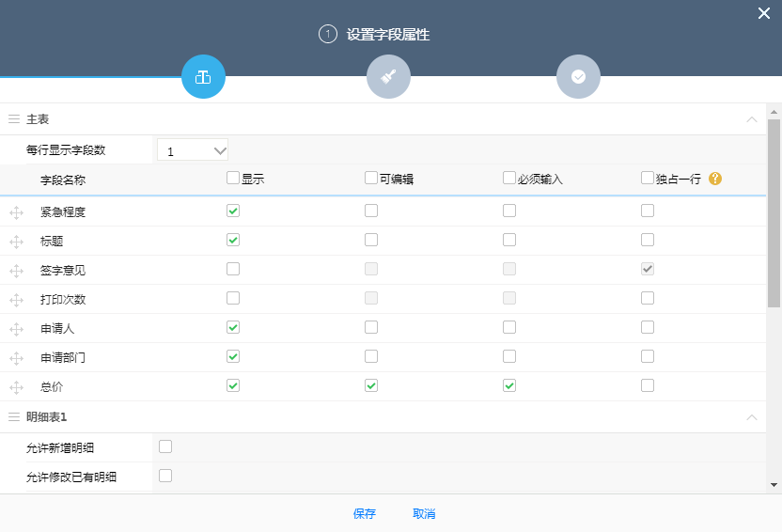Screen dimensions: 782x532
Task: Disable 必须输入 for the 总价 field
Action: (x=509, y=385)
